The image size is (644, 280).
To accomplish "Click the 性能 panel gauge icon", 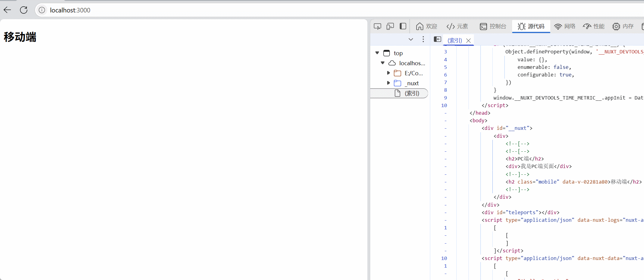I will (587, 26).
